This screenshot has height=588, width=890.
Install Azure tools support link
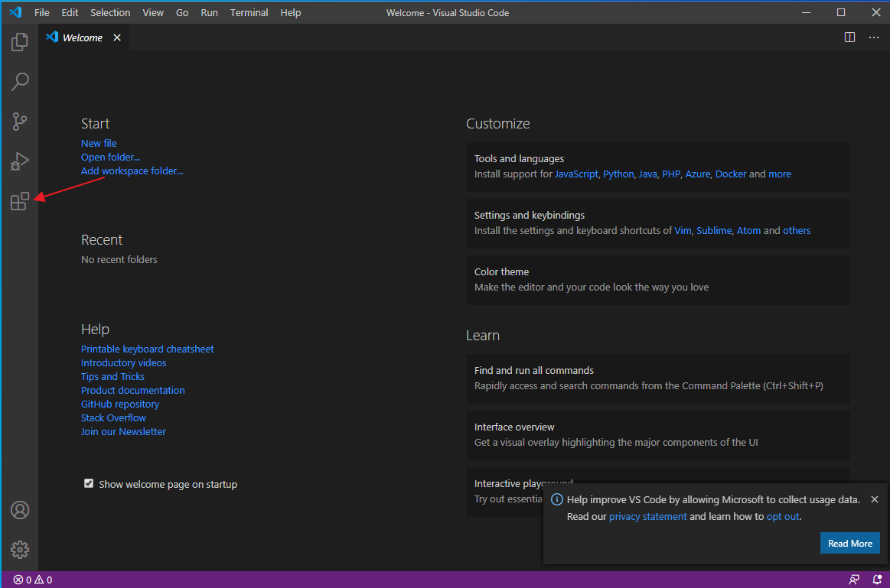(x=698, y=174)
